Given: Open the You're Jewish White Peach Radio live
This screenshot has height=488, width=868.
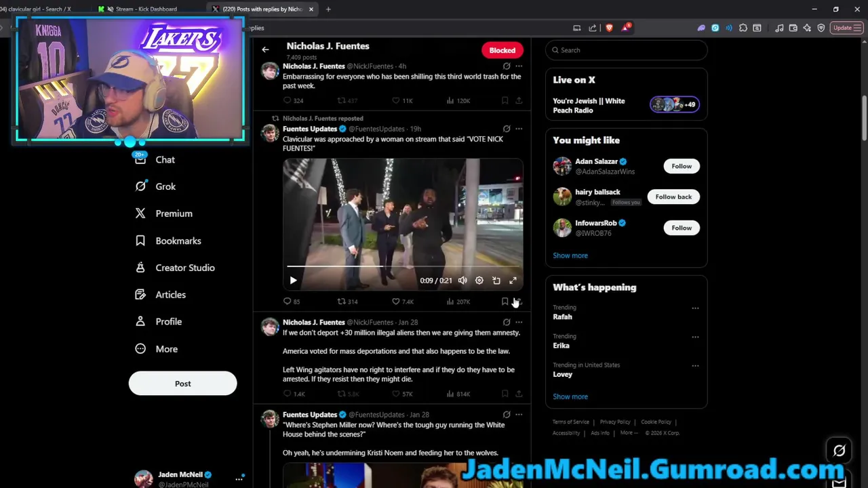Looking at the screenshot, I should click(626, 105).
